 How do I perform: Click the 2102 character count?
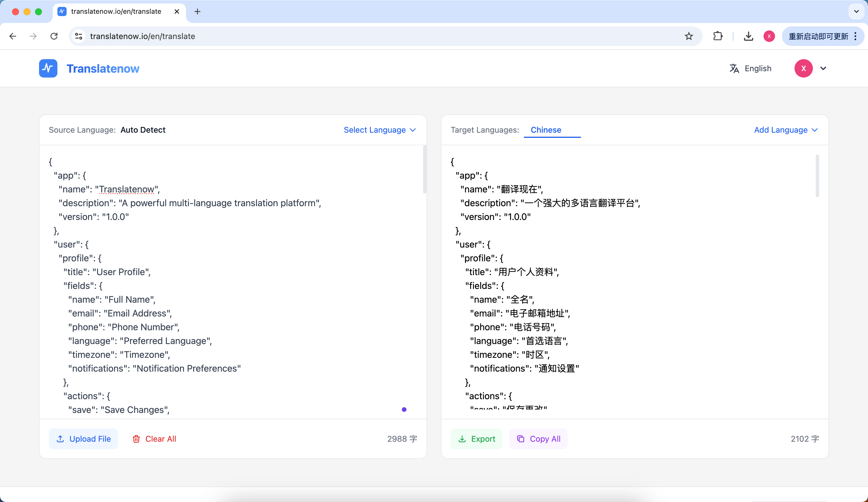pos(805,439)
